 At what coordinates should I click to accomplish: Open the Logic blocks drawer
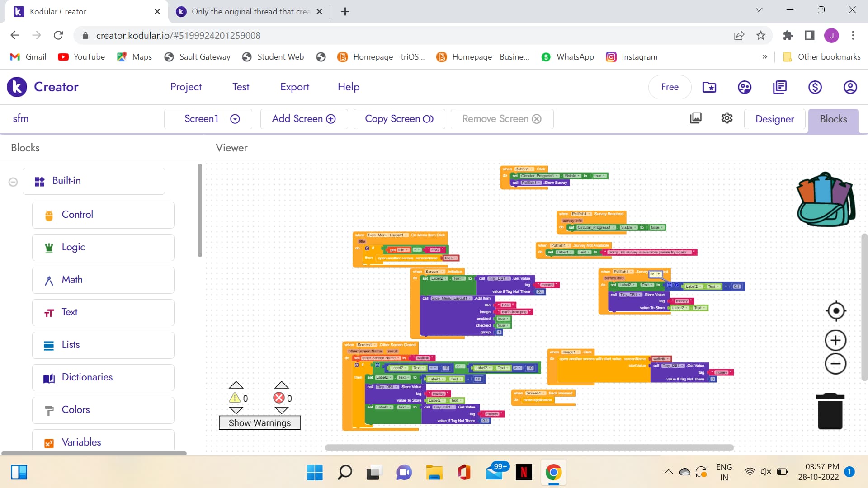click(x=103, y=247)
